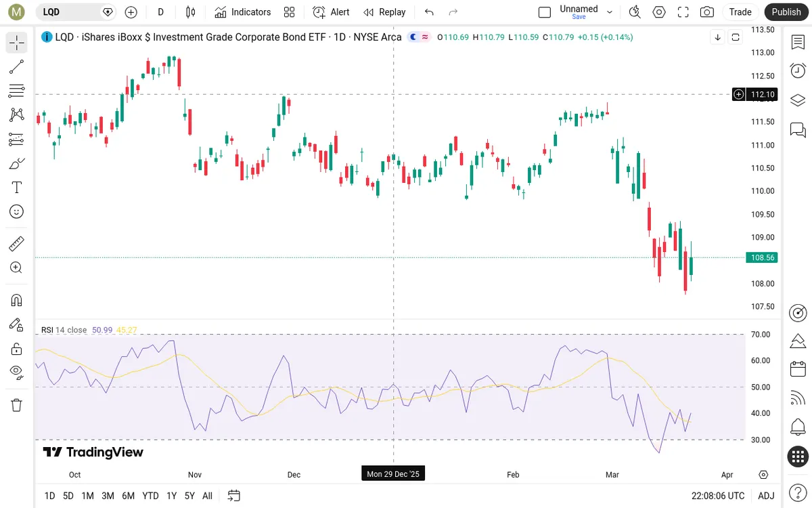The width and height of the screenshot is (812, 508).
Task: Select the ruler measure tool
Action: (17, 243)
